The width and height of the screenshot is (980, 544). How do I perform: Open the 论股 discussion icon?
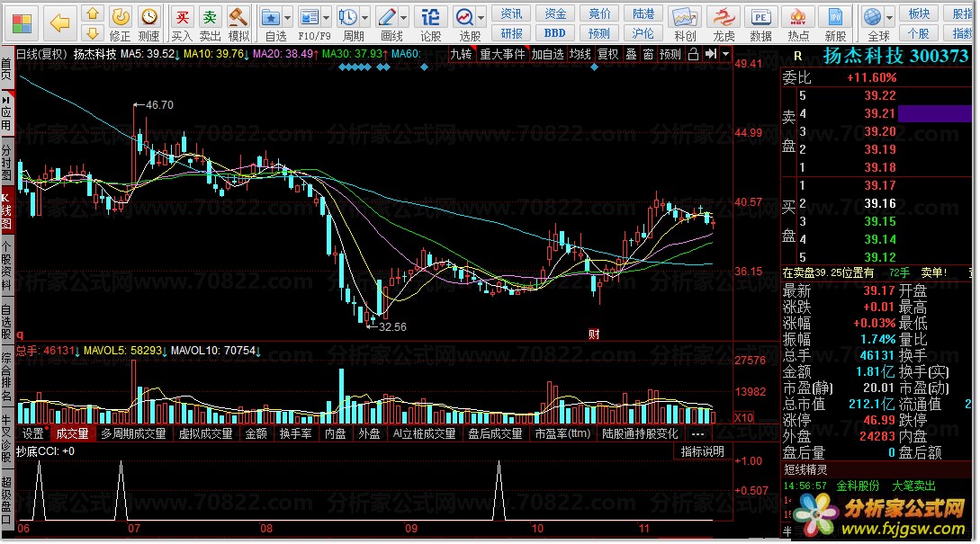430,23
